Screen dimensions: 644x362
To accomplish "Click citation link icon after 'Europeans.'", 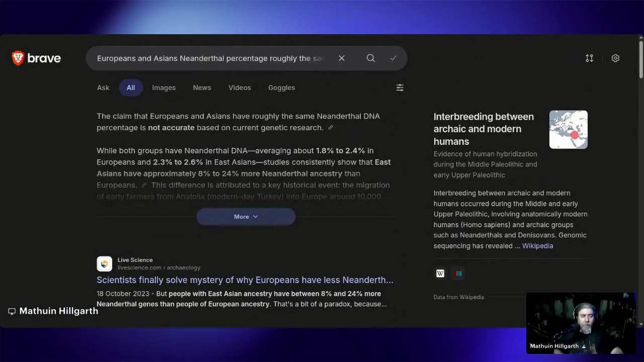I will [144, 186].
